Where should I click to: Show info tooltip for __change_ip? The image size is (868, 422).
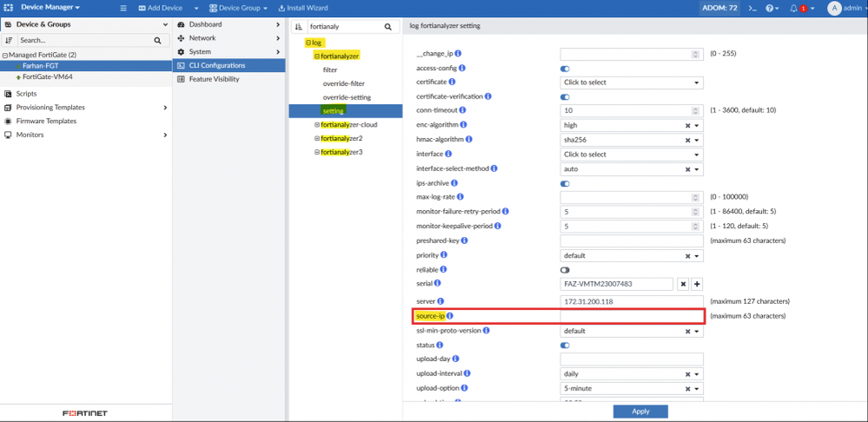pyautogui.click(x=459, y=54)
